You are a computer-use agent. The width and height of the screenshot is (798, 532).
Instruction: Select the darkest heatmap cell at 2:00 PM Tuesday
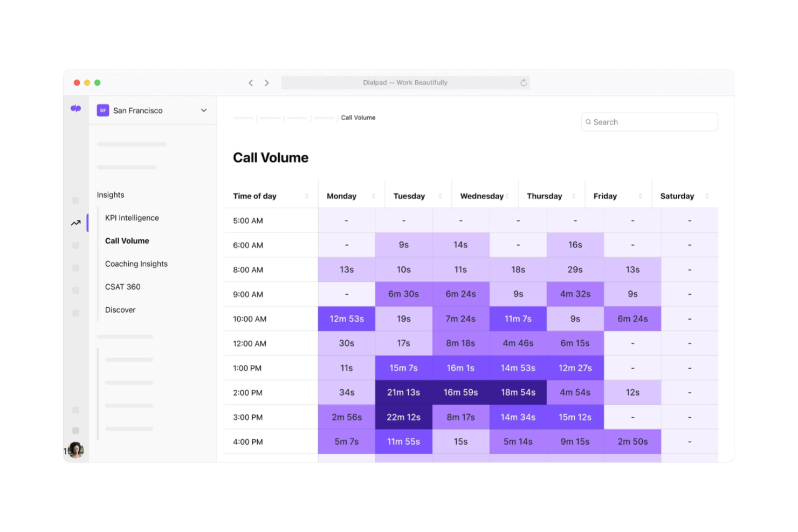point(404,392)
